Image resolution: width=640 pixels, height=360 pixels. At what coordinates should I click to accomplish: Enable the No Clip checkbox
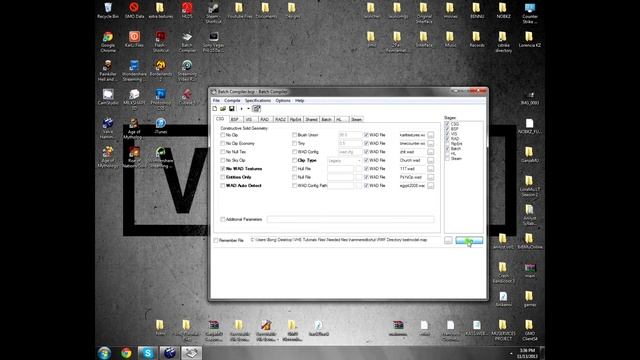click(223, 135)
